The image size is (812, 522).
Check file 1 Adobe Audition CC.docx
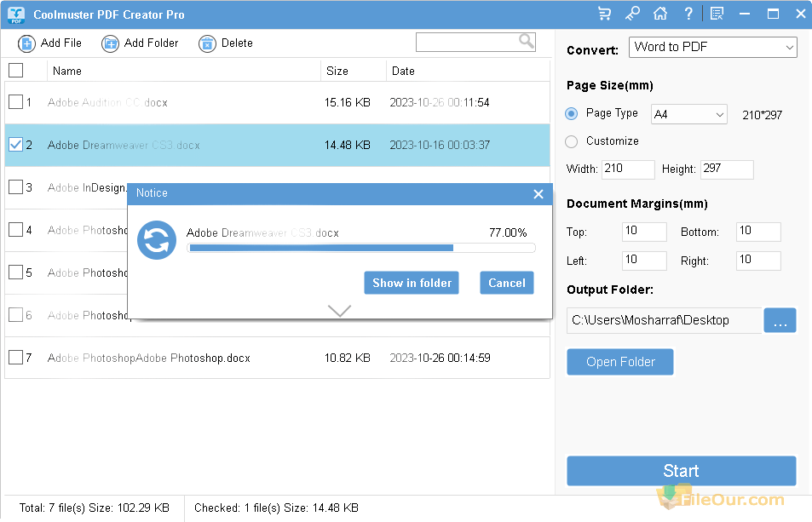tap(16, 102)
